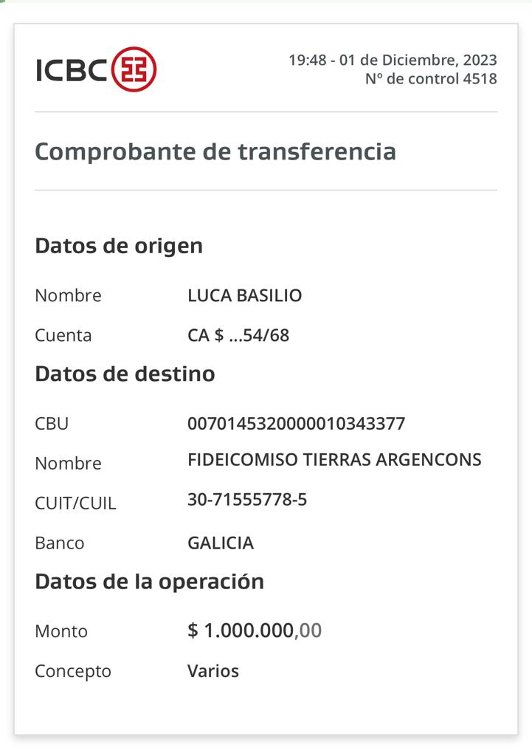Click the Datos de destino heading
The height and width of the screenshot is (756, 532).
tap(125, 374)
